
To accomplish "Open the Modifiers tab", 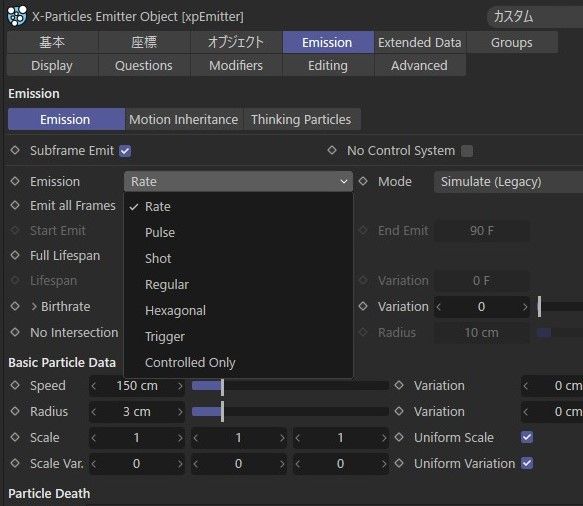I will (x=236, y=65).
